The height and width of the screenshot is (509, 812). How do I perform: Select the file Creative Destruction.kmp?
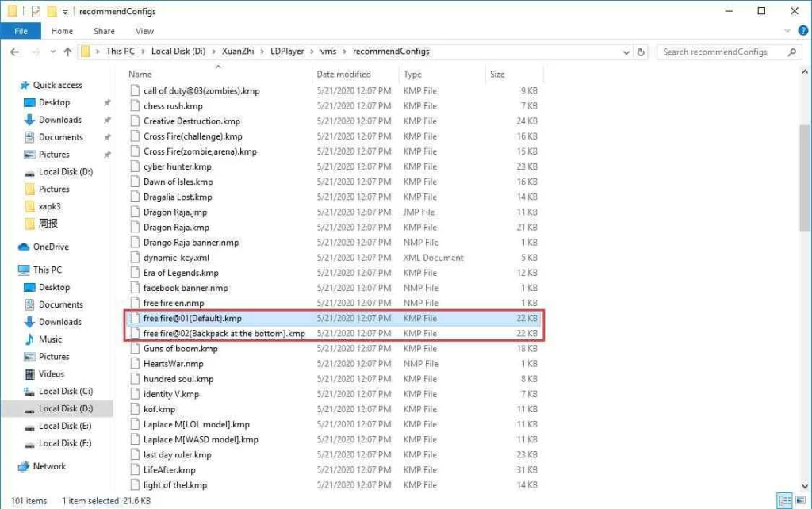click(192, 121)
